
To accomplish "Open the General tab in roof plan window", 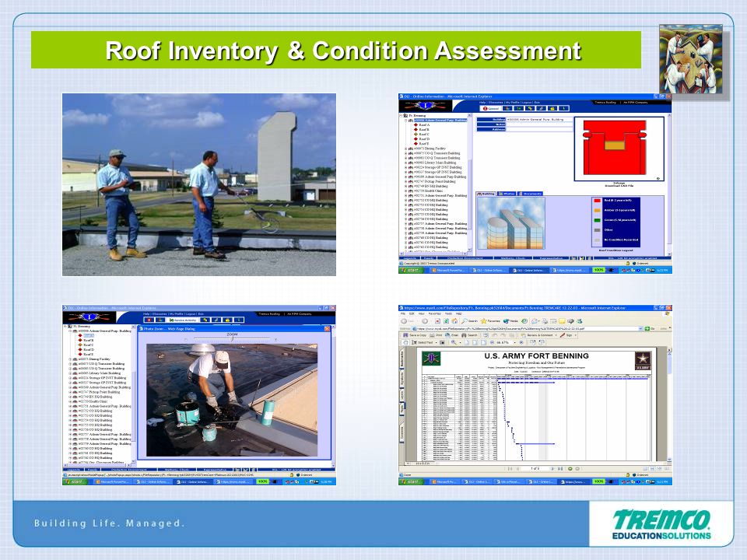I will [x=491, y=109].
